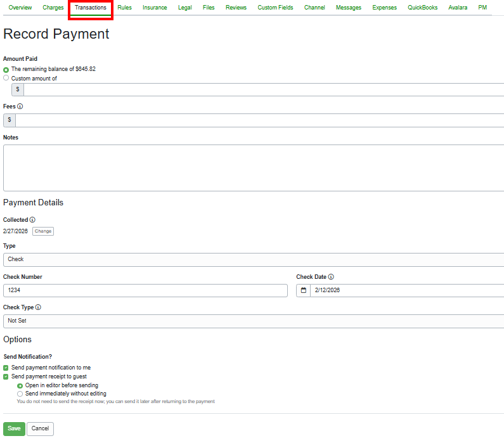Click into the Fees amount field

coord(260,120)
